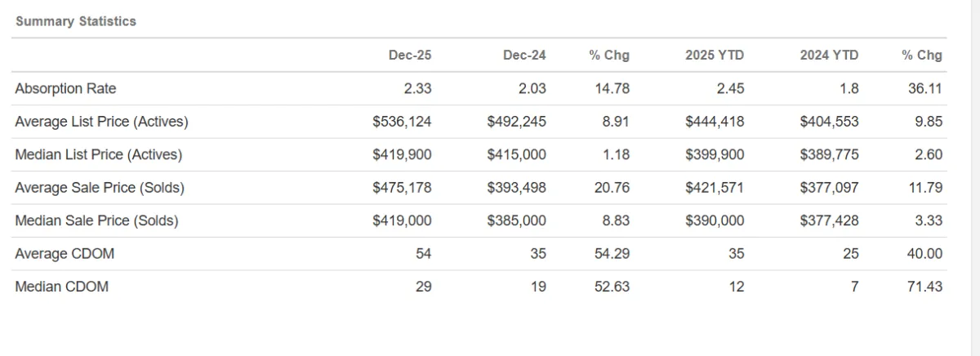The width and height of the screenshot is (980, 356).
Task: Click the 71.43 percent change value
Action: (x=925, y=287)
